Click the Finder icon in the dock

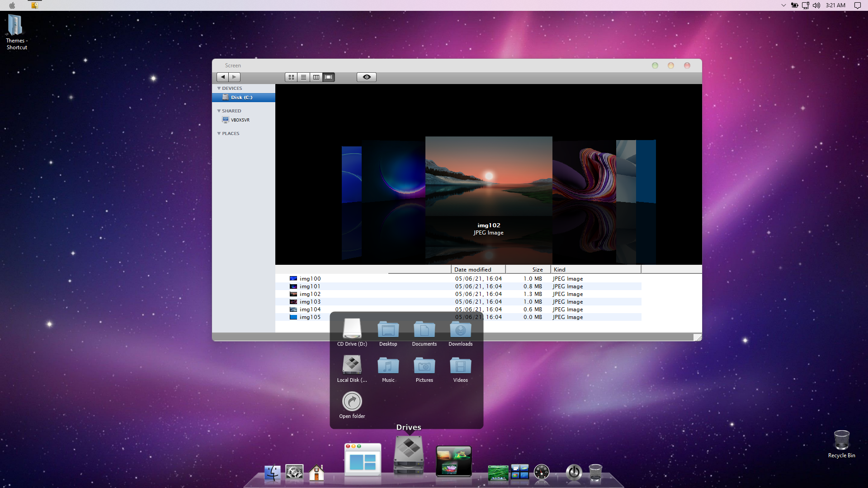(x=272, y=473)
